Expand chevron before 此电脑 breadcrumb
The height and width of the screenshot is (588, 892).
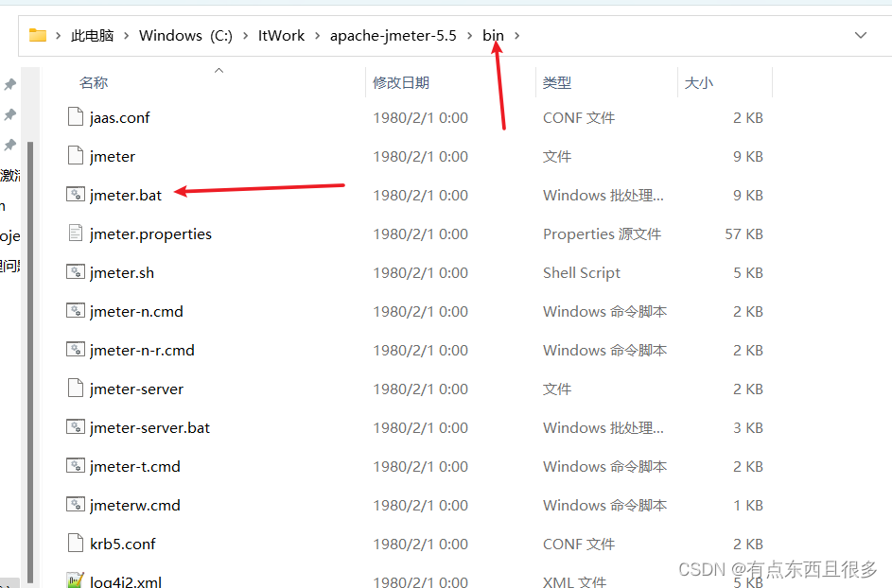58,36
